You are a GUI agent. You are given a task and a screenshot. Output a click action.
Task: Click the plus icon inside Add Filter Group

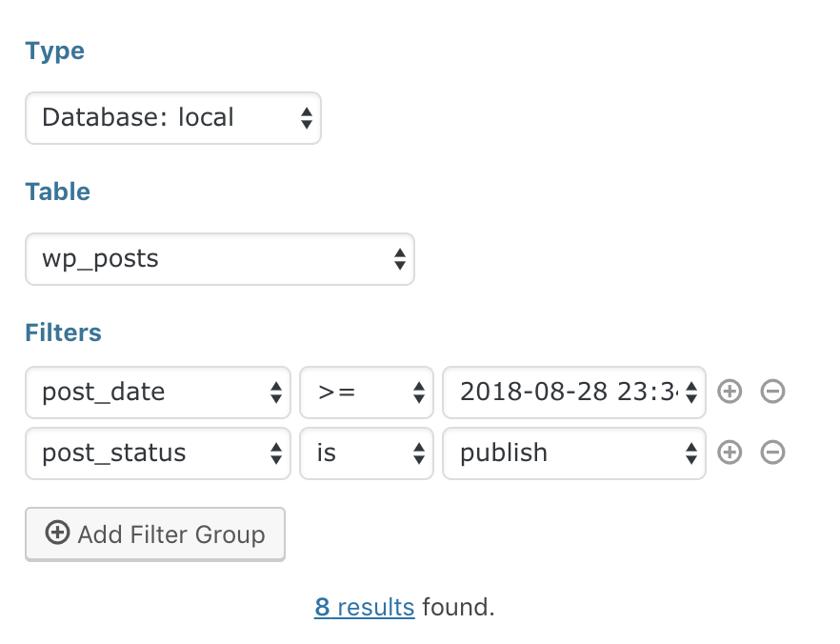(58, 533)
